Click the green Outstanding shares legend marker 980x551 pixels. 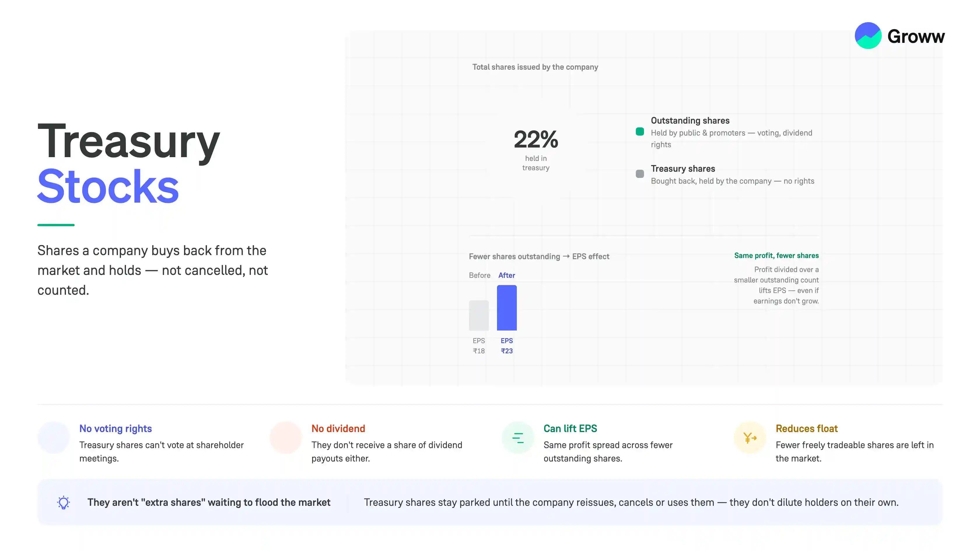[640, 132]
